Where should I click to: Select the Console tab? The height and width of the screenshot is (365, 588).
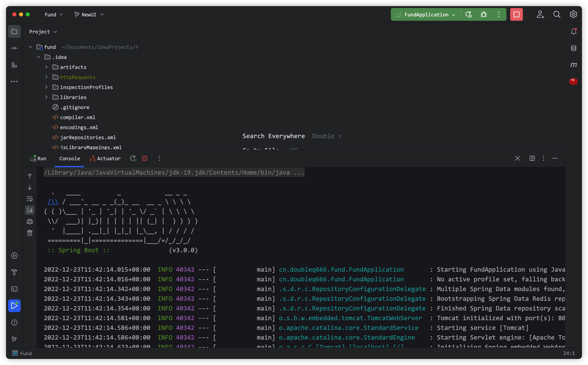69,158
